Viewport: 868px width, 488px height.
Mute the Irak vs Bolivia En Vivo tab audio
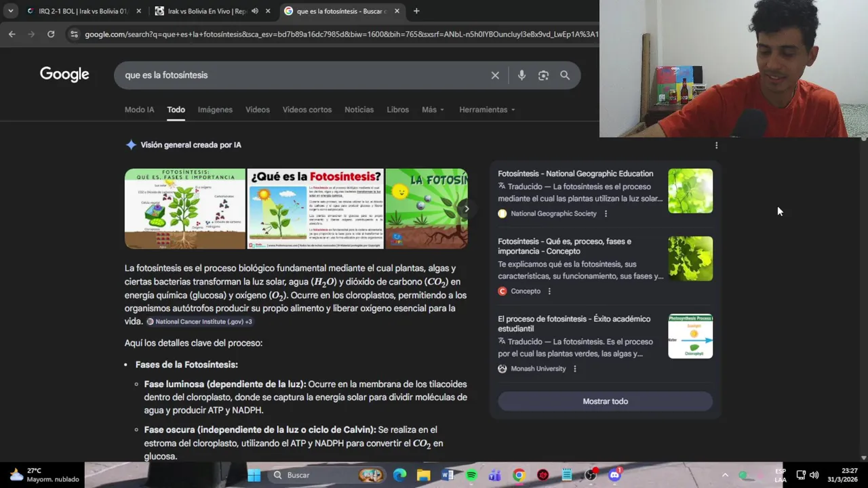(255, 11)
